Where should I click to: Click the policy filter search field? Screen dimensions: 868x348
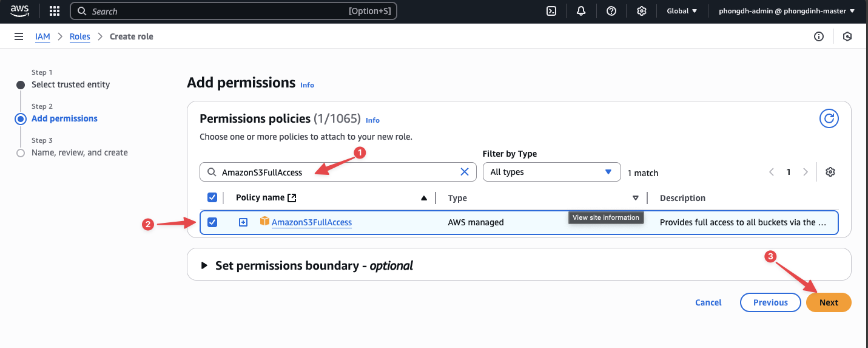click(x=337, y=172)
